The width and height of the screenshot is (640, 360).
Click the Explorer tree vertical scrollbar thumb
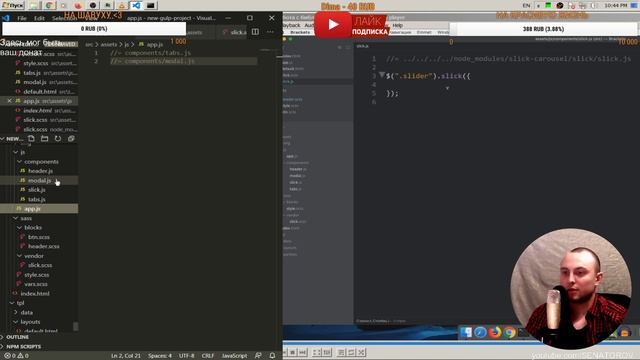coord(76,326)
